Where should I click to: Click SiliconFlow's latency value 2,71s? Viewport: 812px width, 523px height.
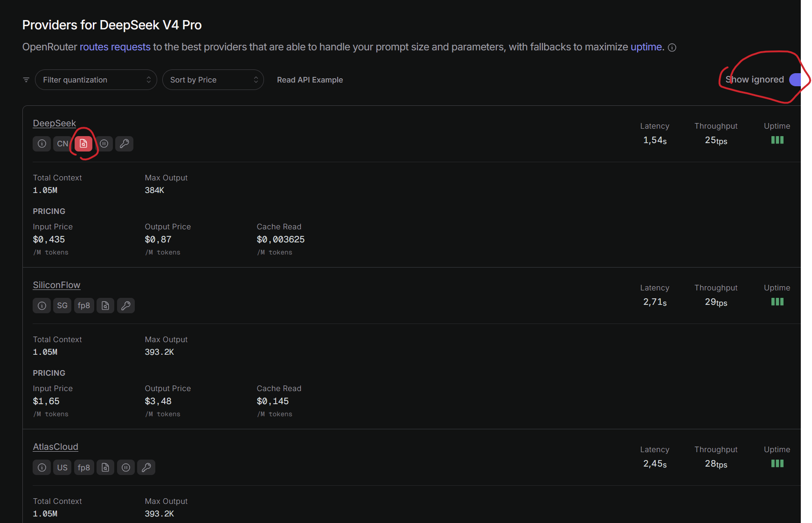click(655, 302)
